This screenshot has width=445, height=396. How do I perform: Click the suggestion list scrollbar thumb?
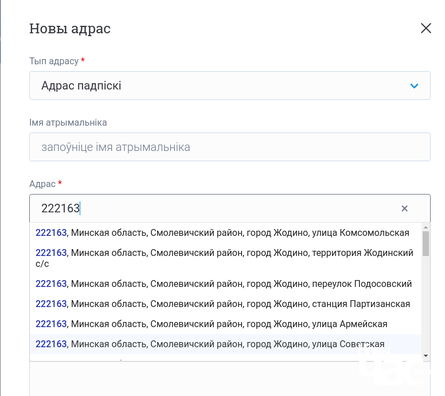tap(426, 243)
